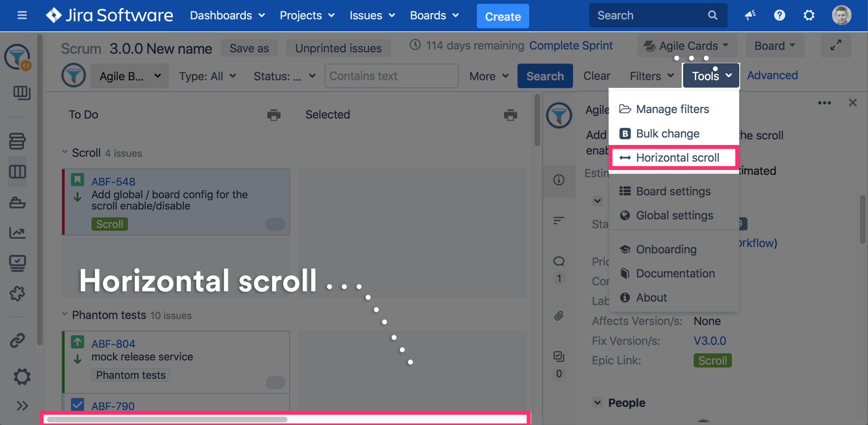Image resolution: width=868 pixels, height=425 pixels.
Task: Open the comments bubble in the detail sidebar
Action: [x=559, y=262]
